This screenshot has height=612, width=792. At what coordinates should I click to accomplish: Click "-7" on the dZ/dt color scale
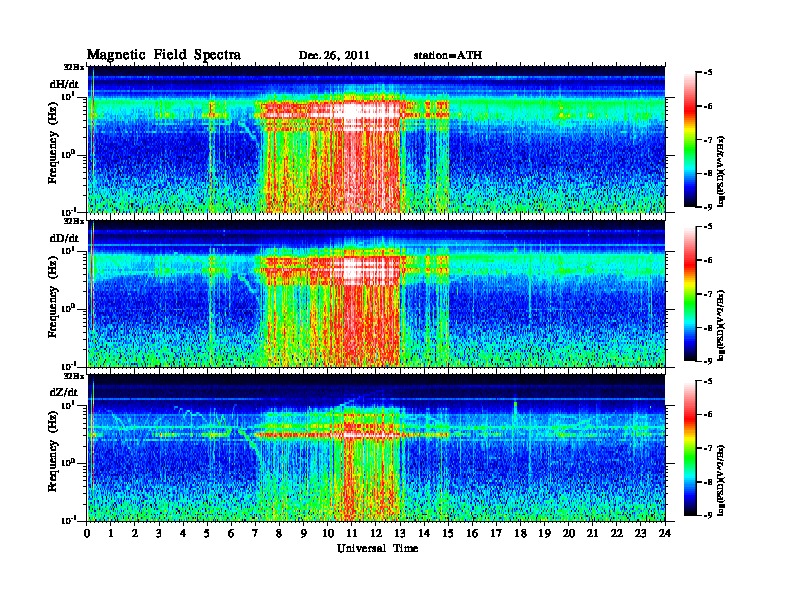pyautogui.click(x=709, y=448)
